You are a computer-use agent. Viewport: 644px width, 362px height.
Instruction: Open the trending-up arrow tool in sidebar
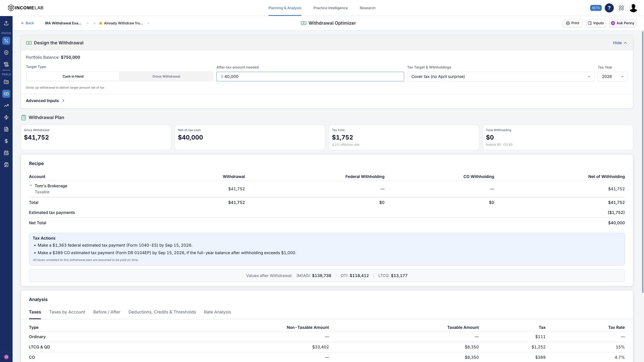6,106
